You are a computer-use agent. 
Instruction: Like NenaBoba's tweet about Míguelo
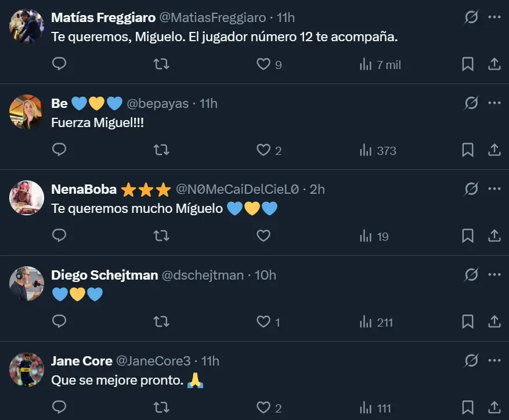[x=263, y=236]
